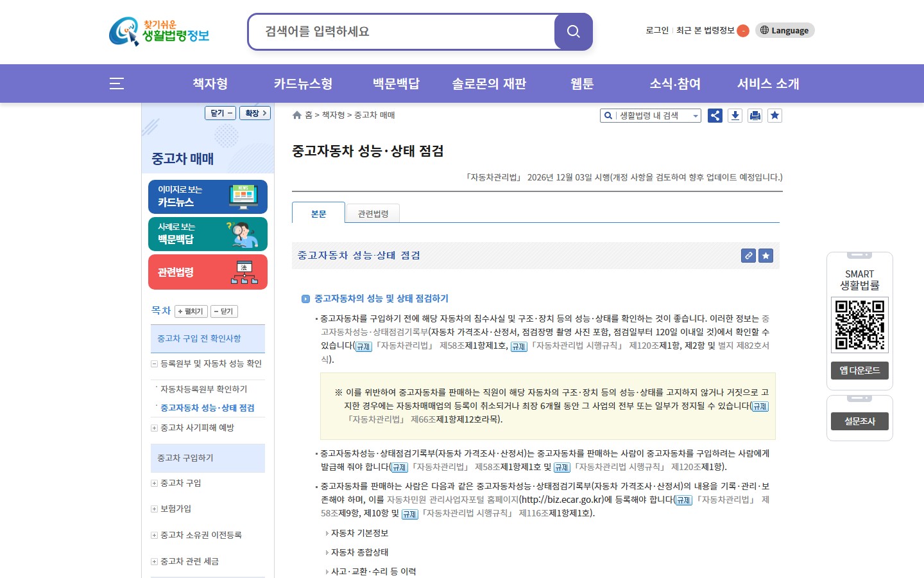Click the print icon in toolbar
This screenshot has width=924, height=578.
(755, 116)
